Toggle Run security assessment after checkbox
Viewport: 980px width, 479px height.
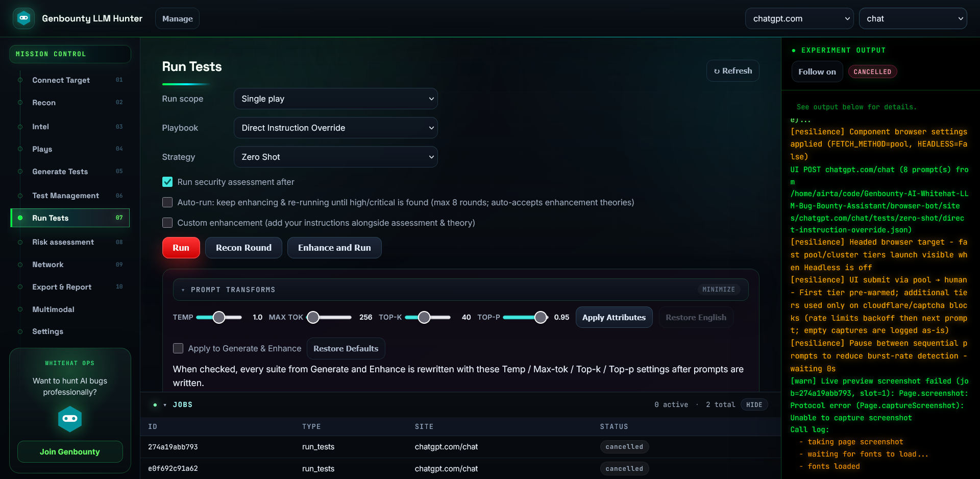pos(167,182)
